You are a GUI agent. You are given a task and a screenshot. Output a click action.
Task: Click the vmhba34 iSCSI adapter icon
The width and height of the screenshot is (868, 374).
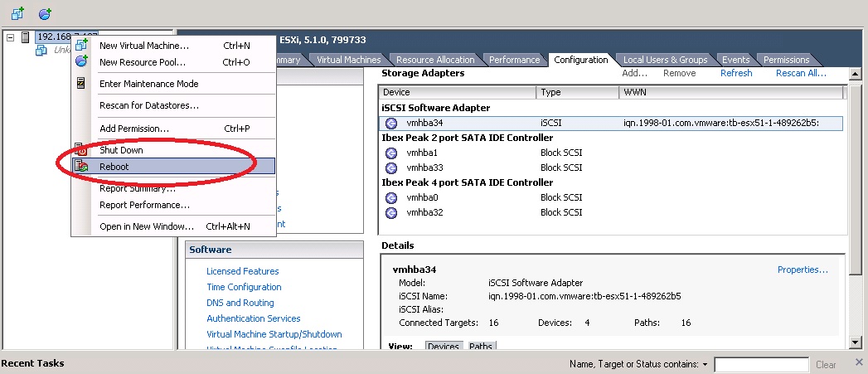391,123
